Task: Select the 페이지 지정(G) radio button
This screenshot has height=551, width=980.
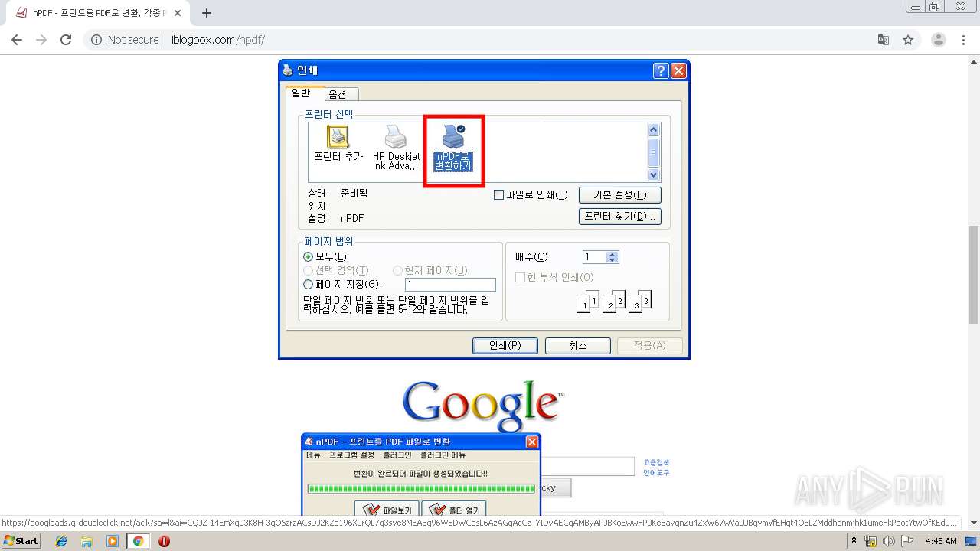Action: tap(309, 285)
